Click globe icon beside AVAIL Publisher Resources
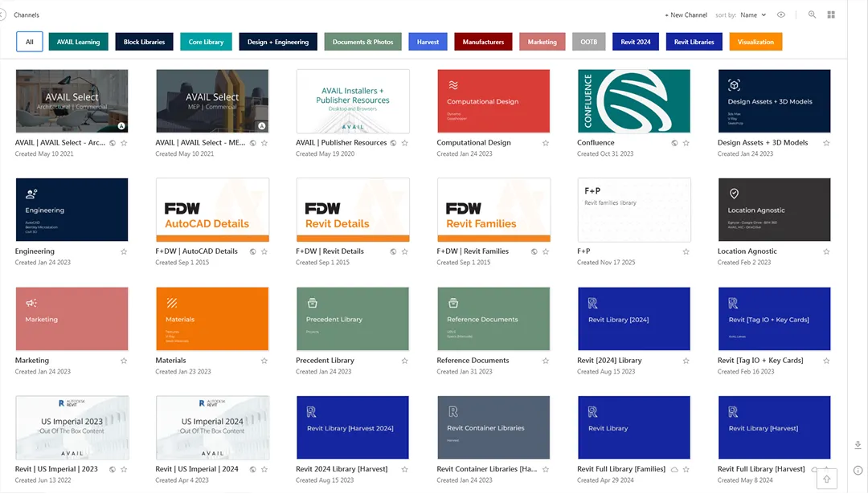This screenshot has width=868, height=494. (x=393, y=143)
